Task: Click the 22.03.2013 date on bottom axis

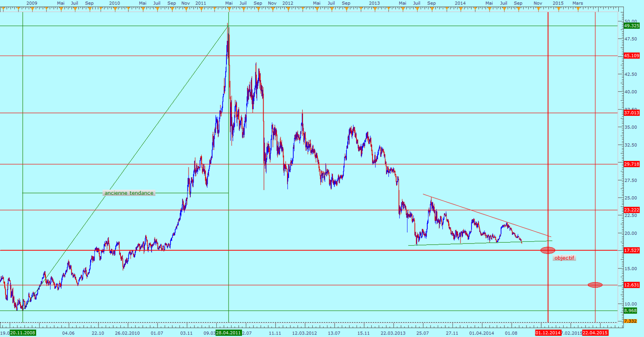Action: [x=393, y=333]
